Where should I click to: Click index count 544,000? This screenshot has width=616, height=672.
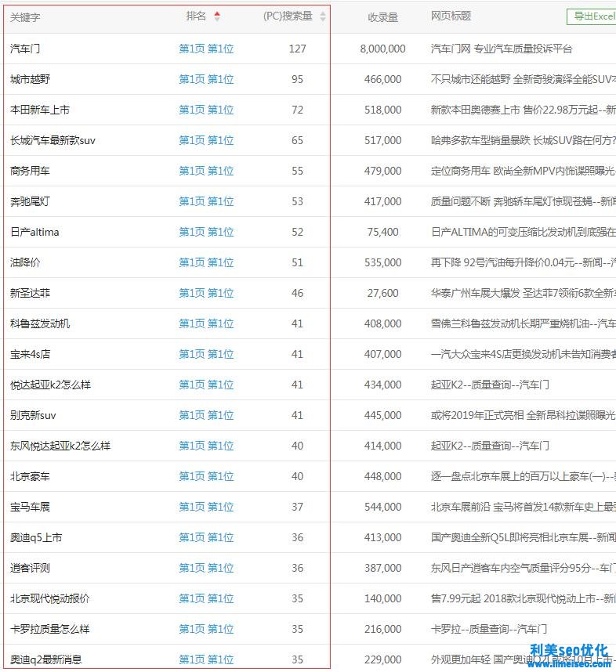click(382, 507)
